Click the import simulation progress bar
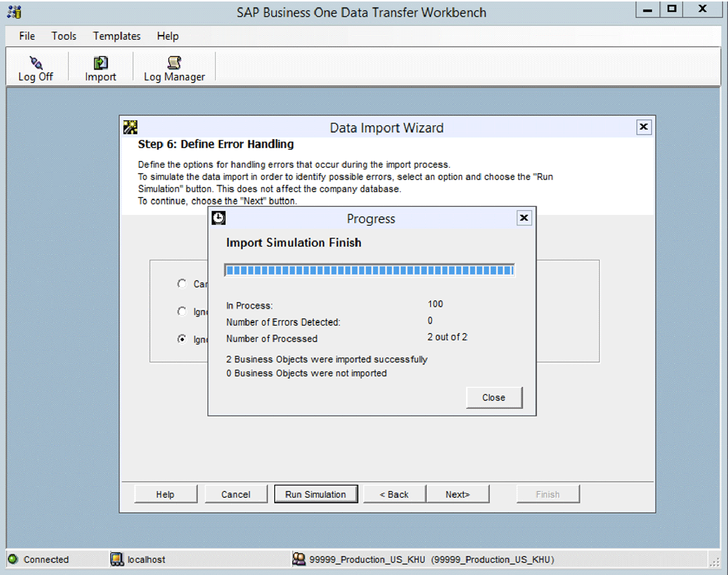The image size is (728, 575). point(369,270)
